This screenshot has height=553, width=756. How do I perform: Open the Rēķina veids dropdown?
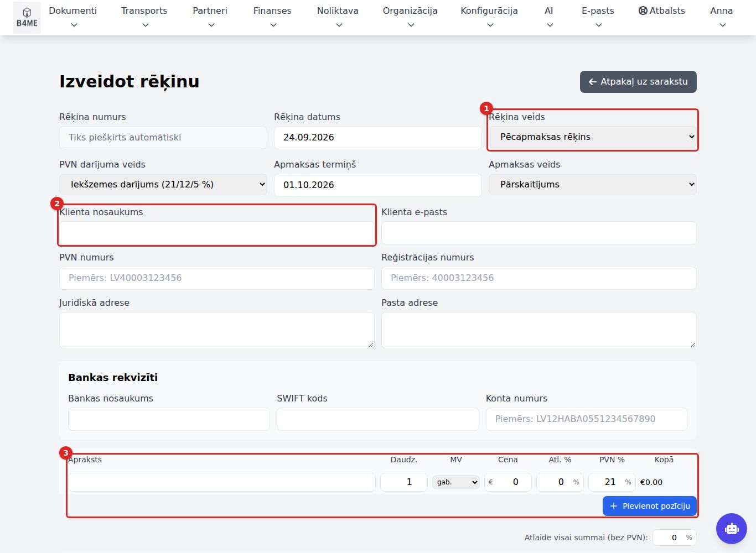point(592,137)
